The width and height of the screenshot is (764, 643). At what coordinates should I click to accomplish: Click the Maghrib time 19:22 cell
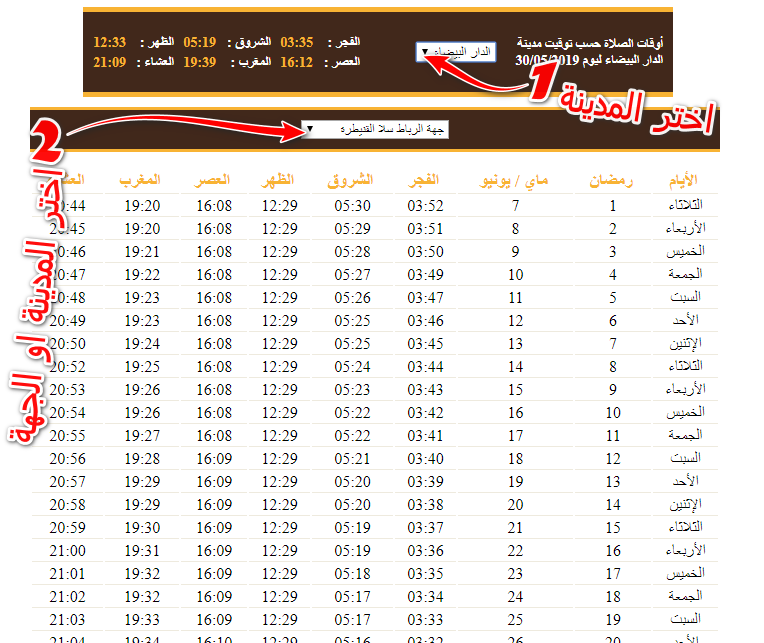[142, 275]
